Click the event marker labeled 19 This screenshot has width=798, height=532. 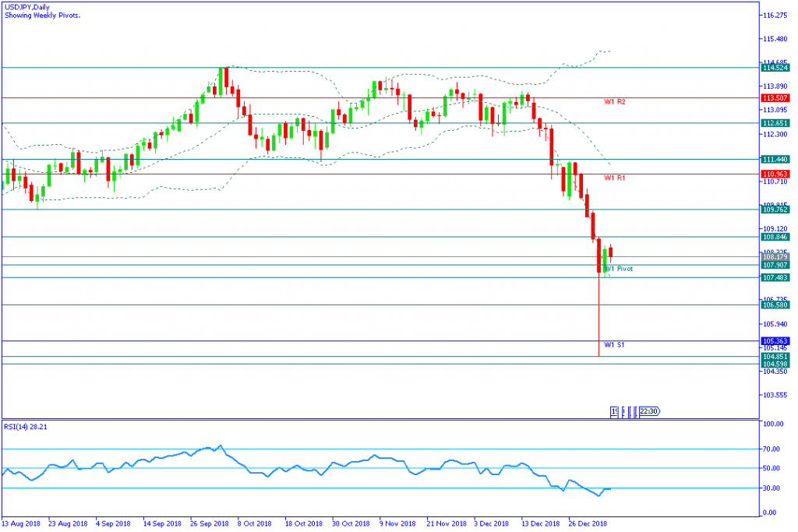614,412
